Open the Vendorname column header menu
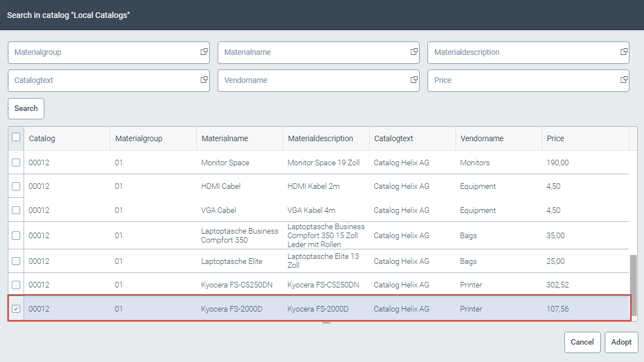The height and width of the screenshot is (362, 644). coord(498,138)
